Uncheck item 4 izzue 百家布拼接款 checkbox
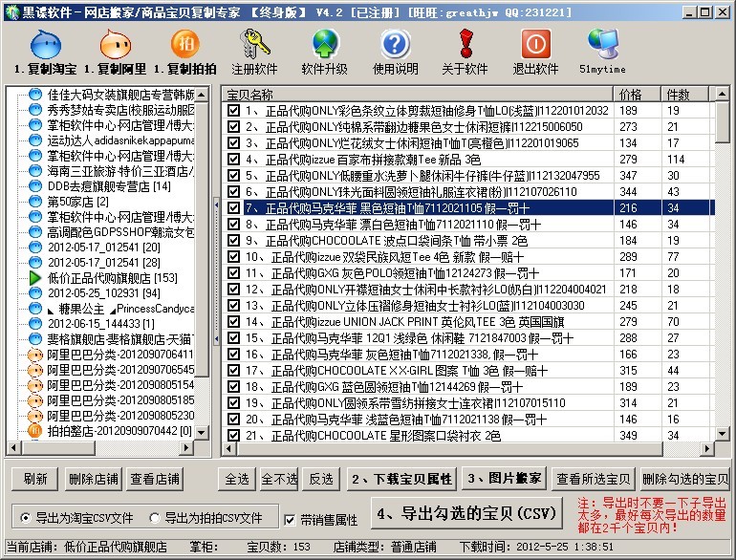The width and height of the screenshot is (736, 560). (233, 160)
